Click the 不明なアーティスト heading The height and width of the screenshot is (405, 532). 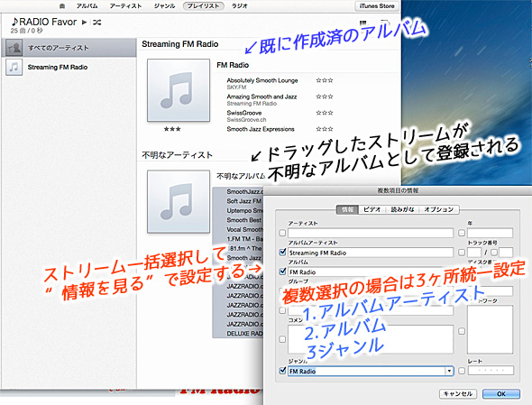177,155
